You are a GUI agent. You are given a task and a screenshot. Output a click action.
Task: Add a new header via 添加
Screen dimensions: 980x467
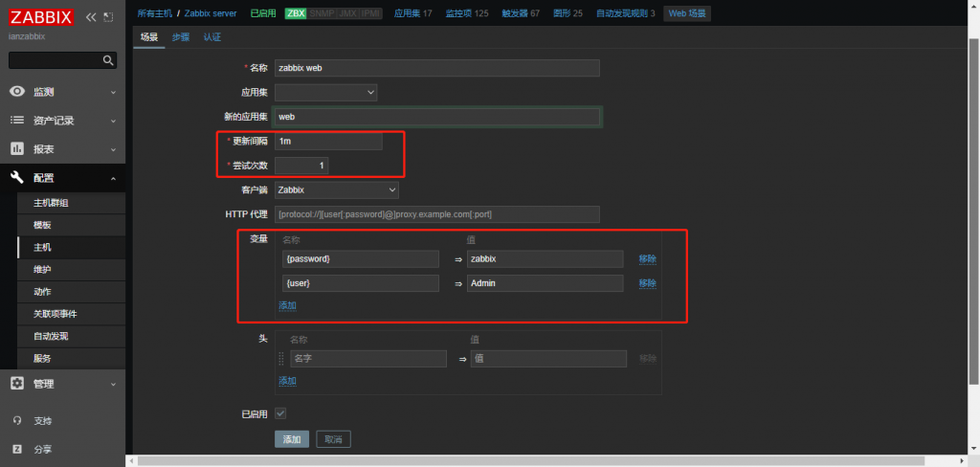pos(287,381)
